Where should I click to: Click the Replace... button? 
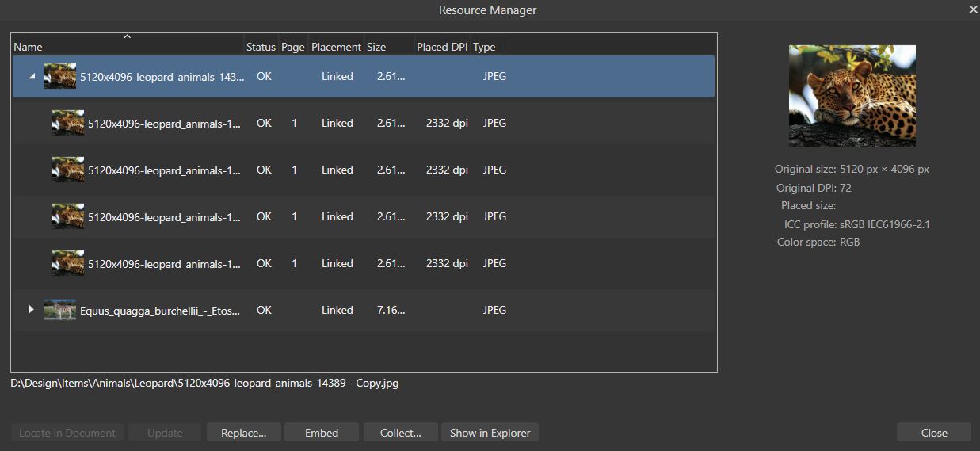243,433
